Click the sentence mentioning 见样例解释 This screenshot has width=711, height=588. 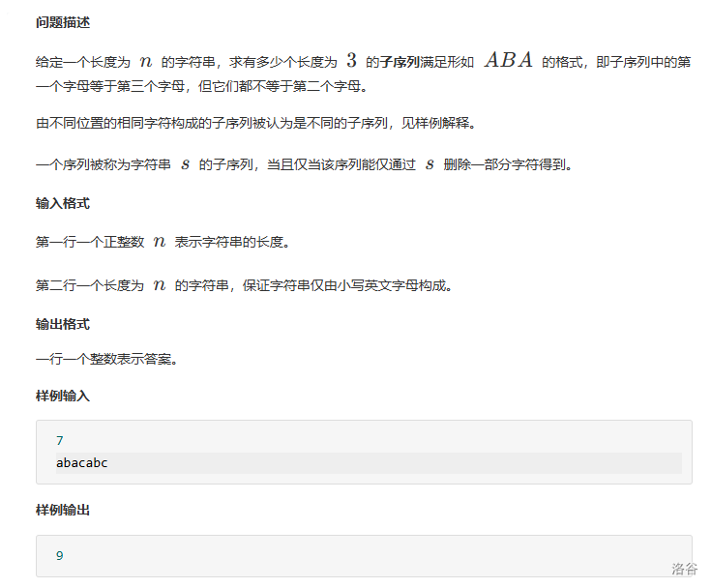pos(256,123)
